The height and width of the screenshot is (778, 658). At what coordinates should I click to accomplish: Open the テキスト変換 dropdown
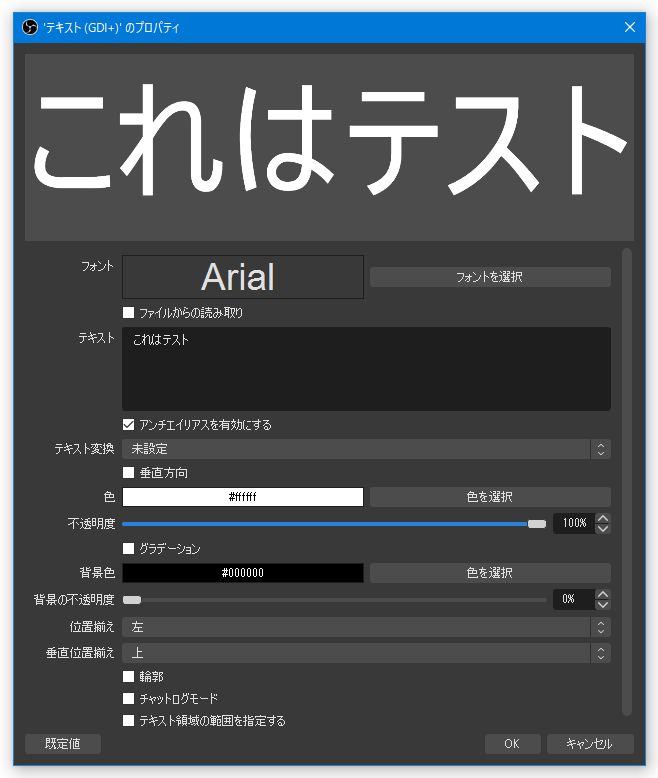click(x=366, y=449)
